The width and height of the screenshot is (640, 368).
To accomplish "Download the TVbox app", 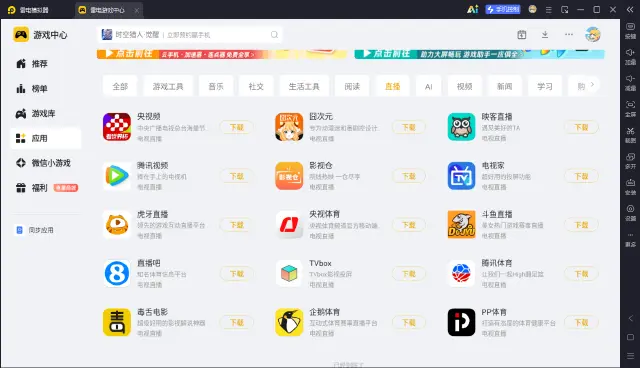I will (x=409, y=274).
